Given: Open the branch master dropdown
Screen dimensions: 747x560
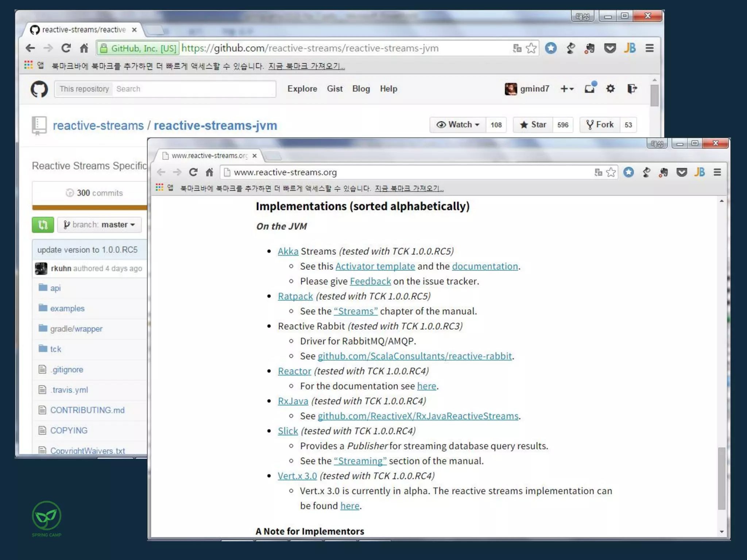Looking at the screenshot, I should click(99, 225).
